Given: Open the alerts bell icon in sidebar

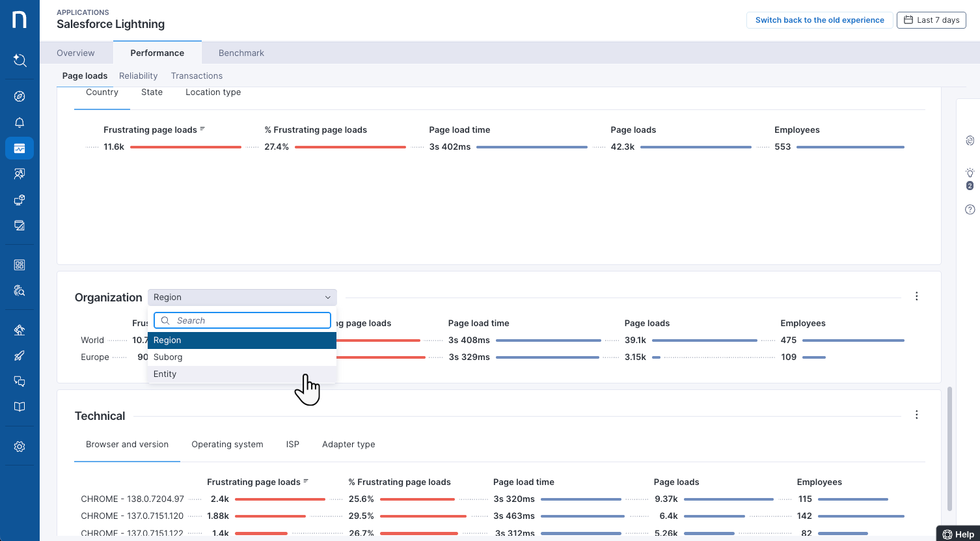Looking at the screenshot, I should [x=20, y=122].
